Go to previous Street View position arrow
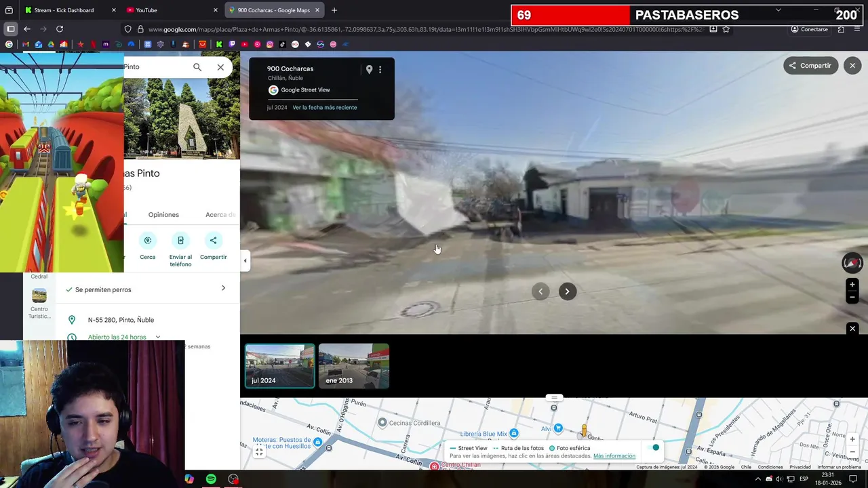 point(540,291)
